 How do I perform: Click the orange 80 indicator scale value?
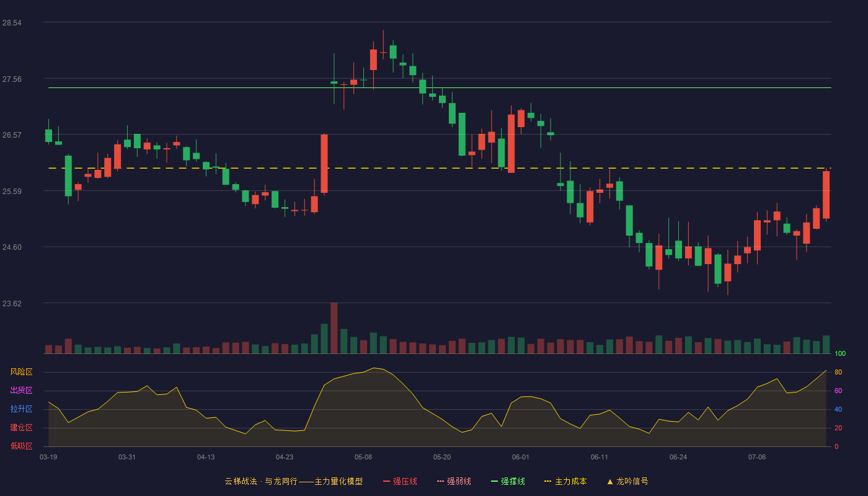tap(838, 372)
